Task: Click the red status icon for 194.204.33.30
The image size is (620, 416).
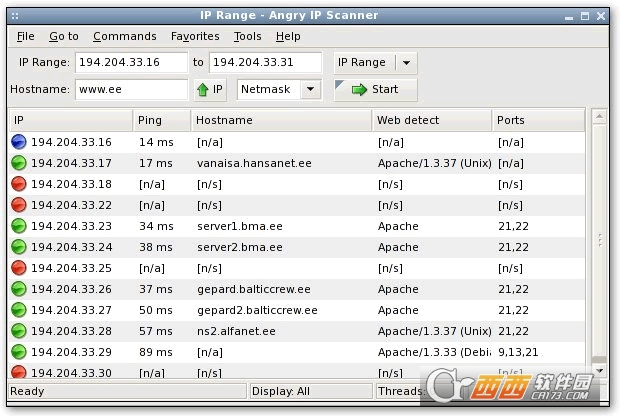Action: 19,372
